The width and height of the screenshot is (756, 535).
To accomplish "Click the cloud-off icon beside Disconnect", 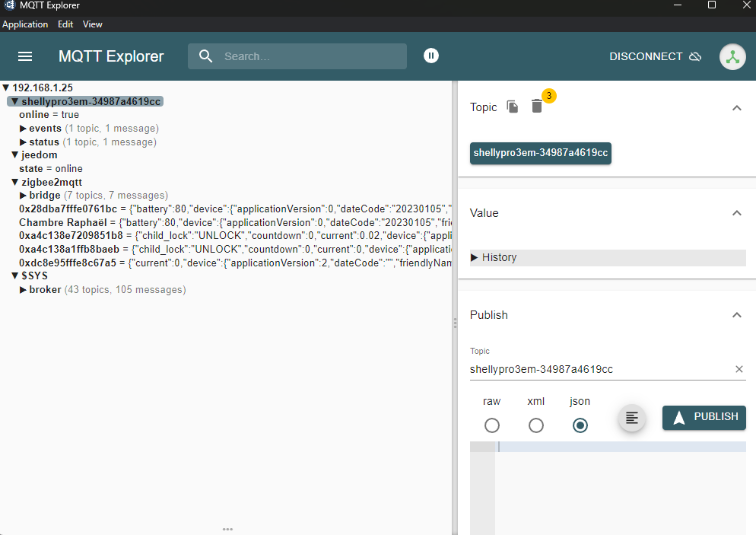I will [x=694, y=56].
